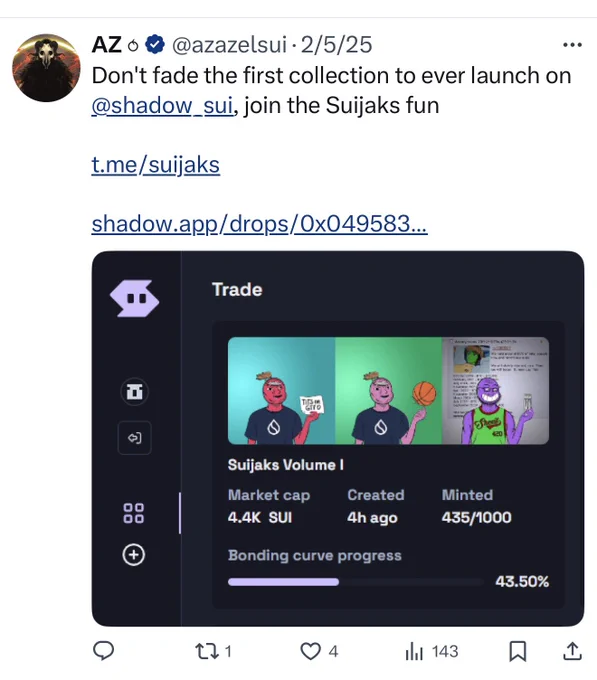Image resolution: width=597 pixels, height=680 pixels.
Task: Open the @shadow_sui mention link
Action: tap(163, 105)
